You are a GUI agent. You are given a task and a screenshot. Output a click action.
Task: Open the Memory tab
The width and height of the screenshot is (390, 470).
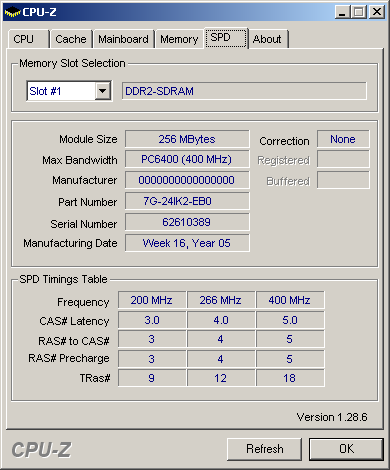click(179, 39)
